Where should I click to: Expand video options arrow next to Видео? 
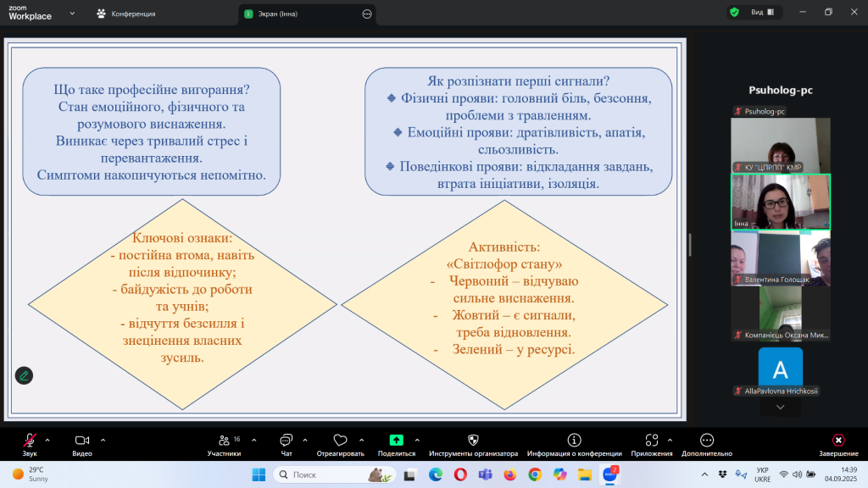point(103,441)
